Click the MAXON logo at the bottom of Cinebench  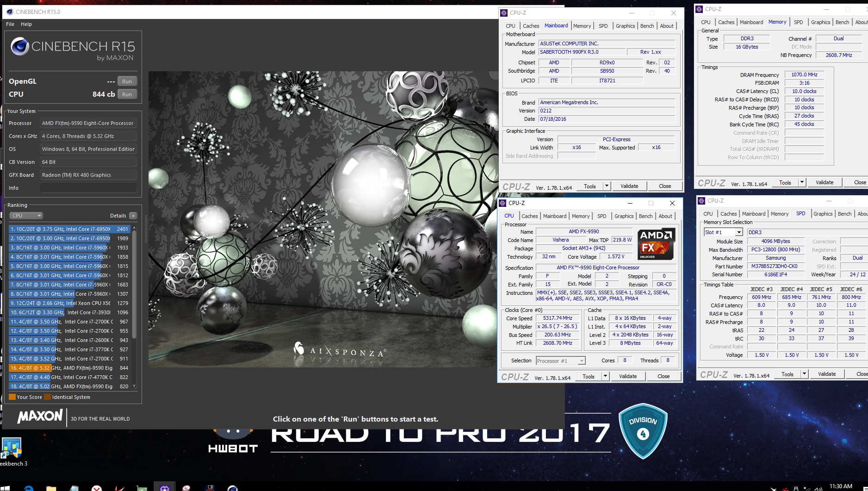[40, 416]
